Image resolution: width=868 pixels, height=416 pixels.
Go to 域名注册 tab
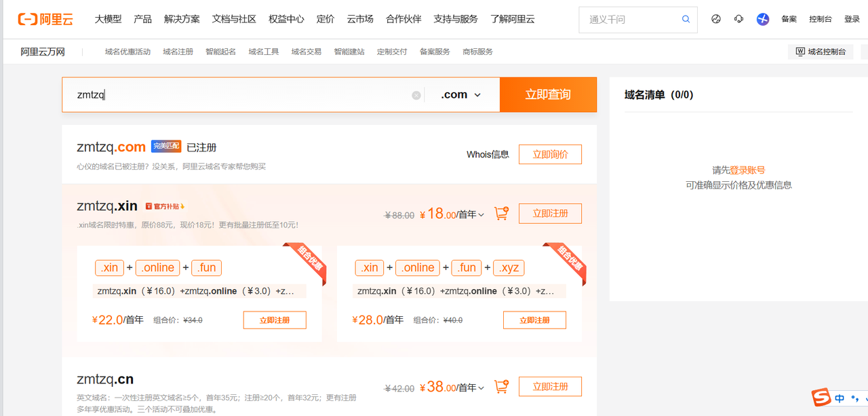point(178,52)
